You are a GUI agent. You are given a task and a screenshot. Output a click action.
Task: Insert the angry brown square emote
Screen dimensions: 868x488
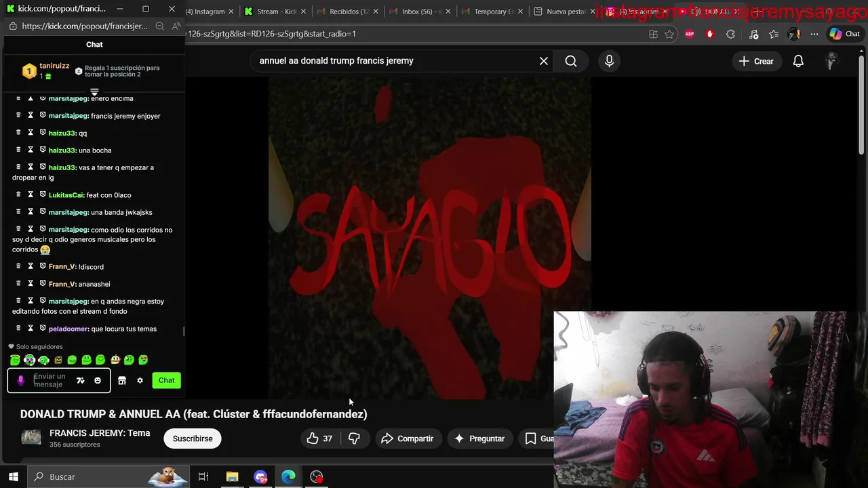pos(58,360)
